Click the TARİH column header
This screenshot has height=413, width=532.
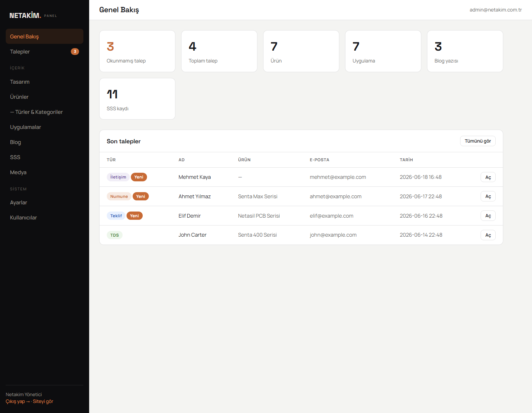click(x=406, y=160)
